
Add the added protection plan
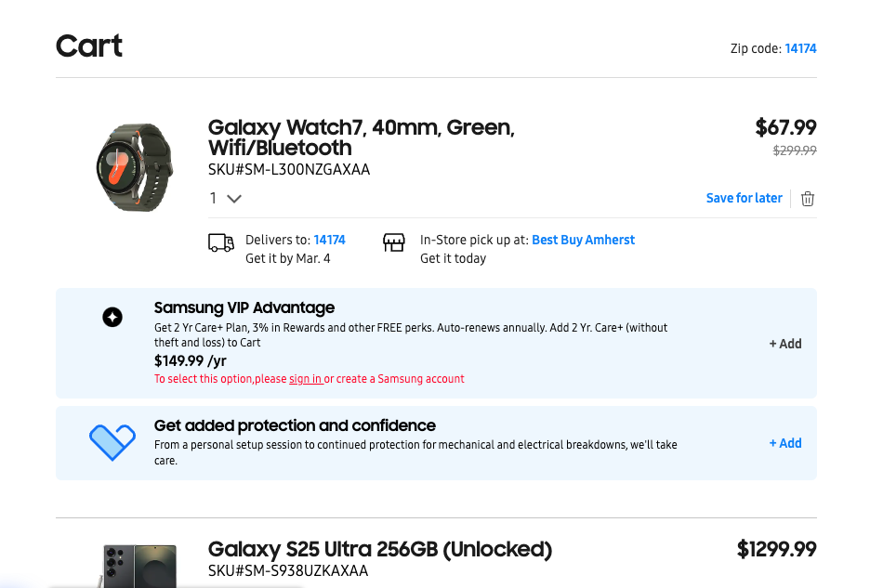click(x=784, y=443)
